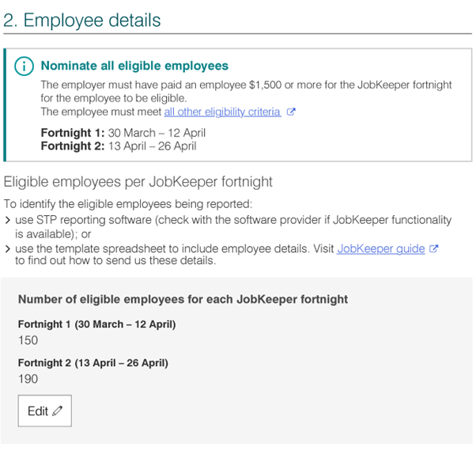Click the pencil icon in Edit button
The height and width of the screenshot is (454, 476).
(58, 411)
